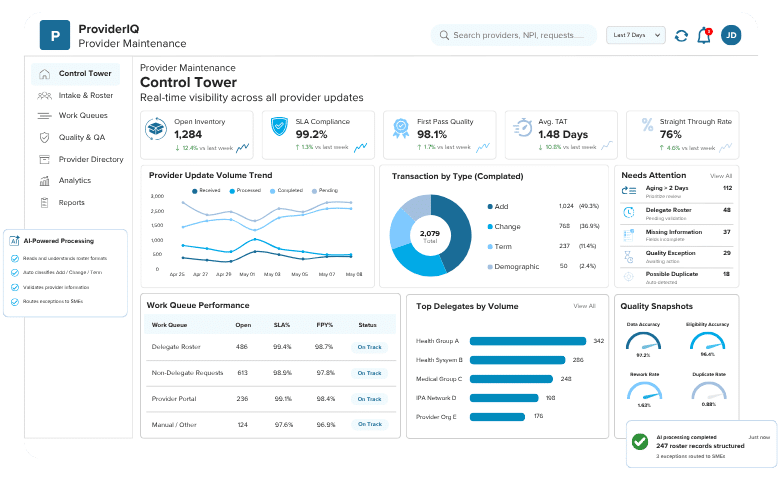
Task: Click the Quality Exception hourglass icon
Action: 628,256
